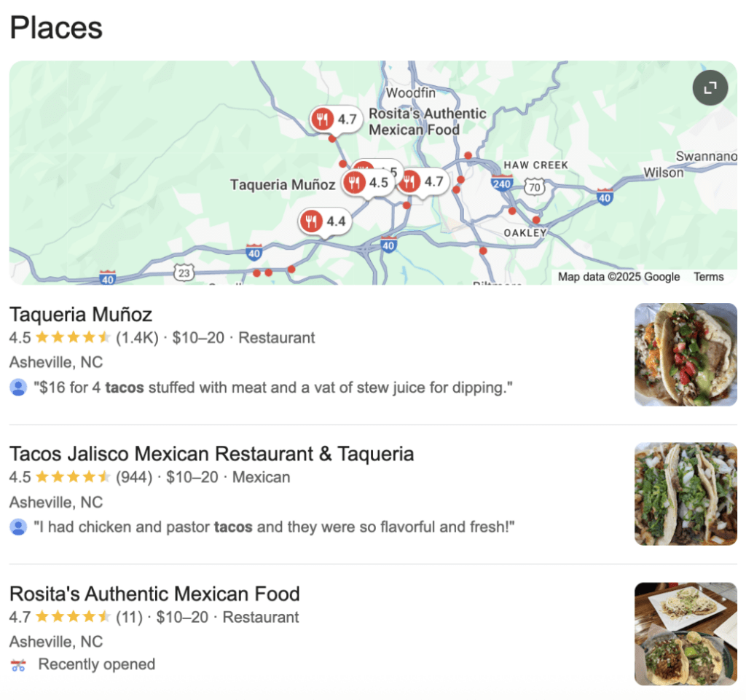Open Tacos Jalisco Mexican Restaurant & Taqueria

pos(211,455)
